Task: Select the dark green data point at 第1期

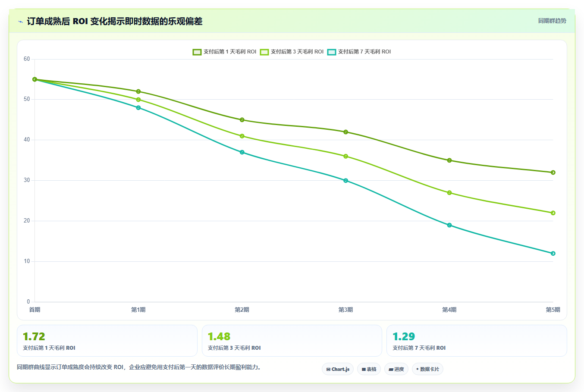Action: coord(138,91)
